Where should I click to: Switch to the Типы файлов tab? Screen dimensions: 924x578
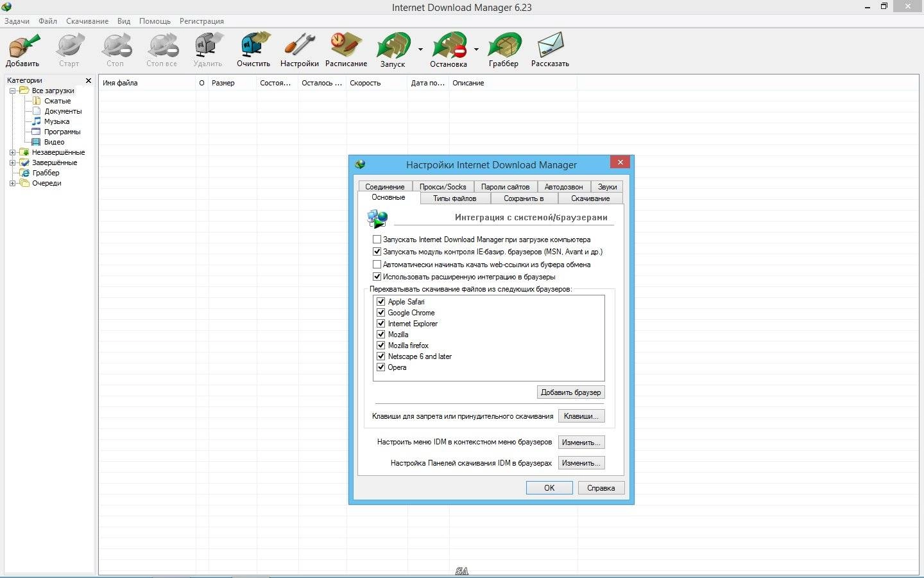point(454,198)
